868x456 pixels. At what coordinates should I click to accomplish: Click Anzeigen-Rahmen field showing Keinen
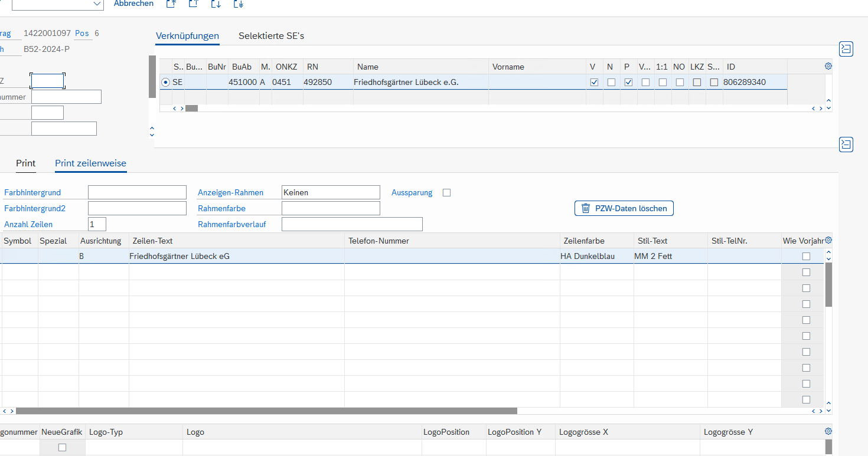point(331,192)
